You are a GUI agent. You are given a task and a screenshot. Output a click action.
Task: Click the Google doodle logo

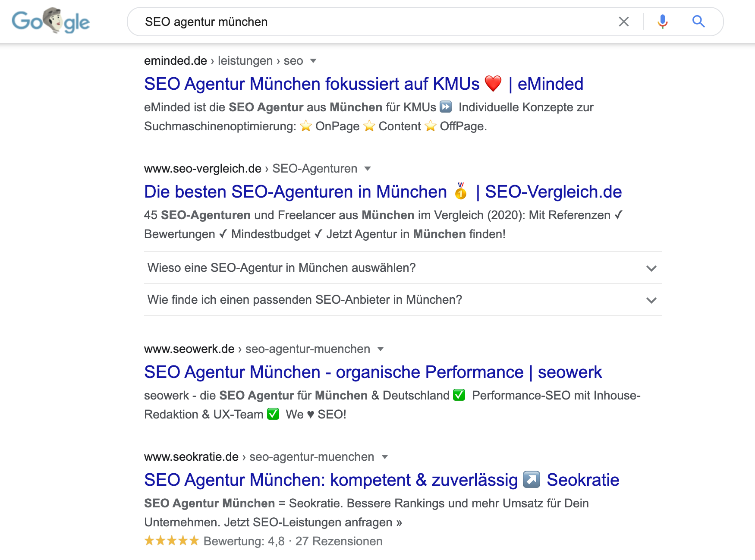[x=50, y=21]
